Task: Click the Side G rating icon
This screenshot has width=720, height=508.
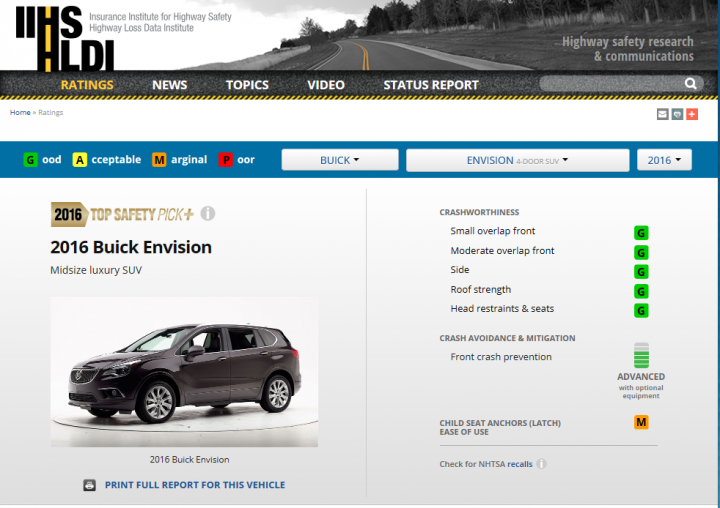Action: pyautogui.click(x=641, y=271)
